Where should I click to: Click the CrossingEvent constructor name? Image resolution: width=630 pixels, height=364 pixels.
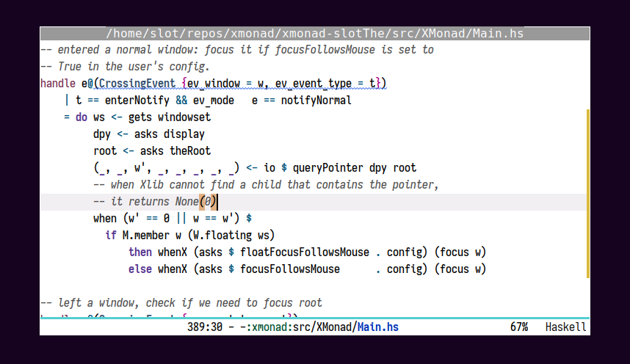tap(137, 84)
